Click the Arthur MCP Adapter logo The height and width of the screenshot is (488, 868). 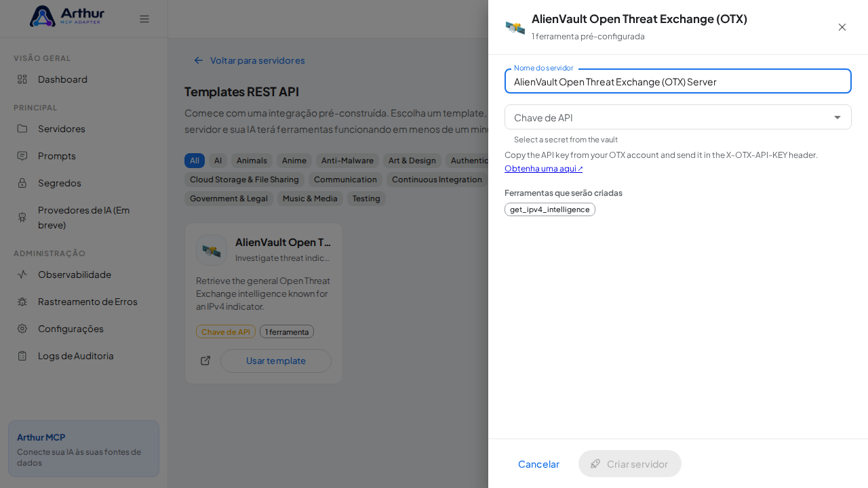(67, 16)
